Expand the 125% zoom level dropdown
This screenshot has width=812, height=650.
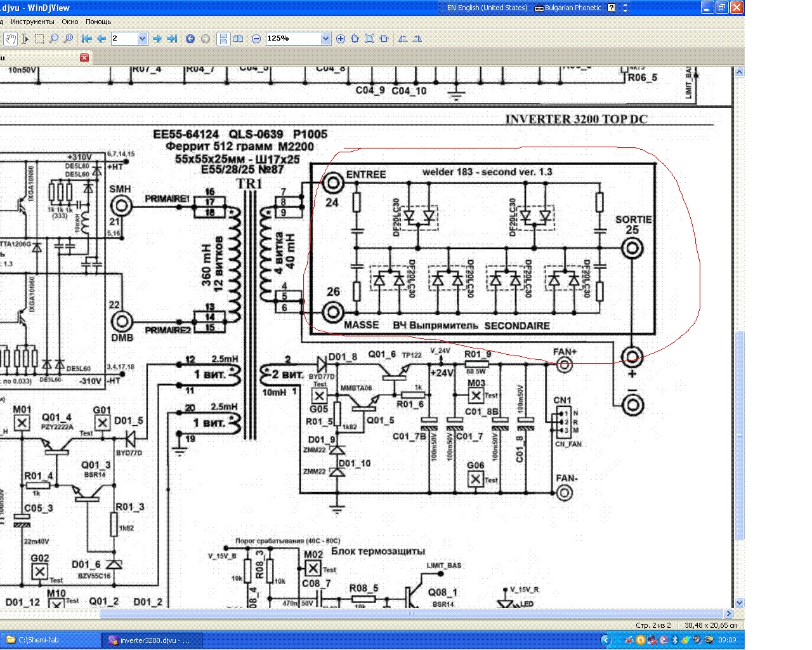click(x=325, y=39)
